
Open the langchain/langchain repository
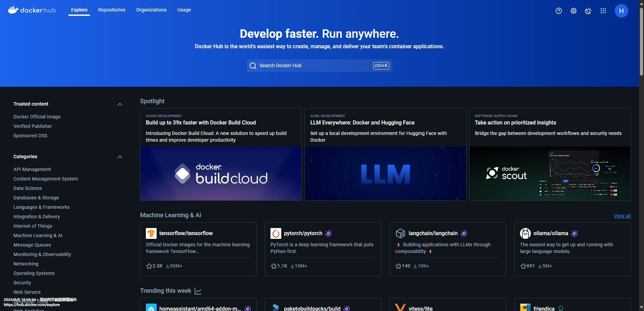click(433, 233)
